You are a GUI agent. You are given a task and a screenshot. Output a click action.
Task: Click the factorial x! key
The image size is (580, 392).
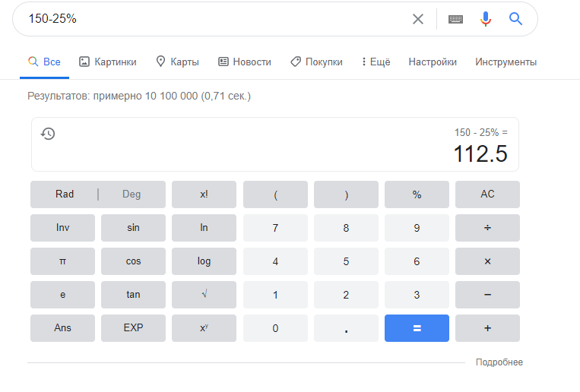pos(204,194)
